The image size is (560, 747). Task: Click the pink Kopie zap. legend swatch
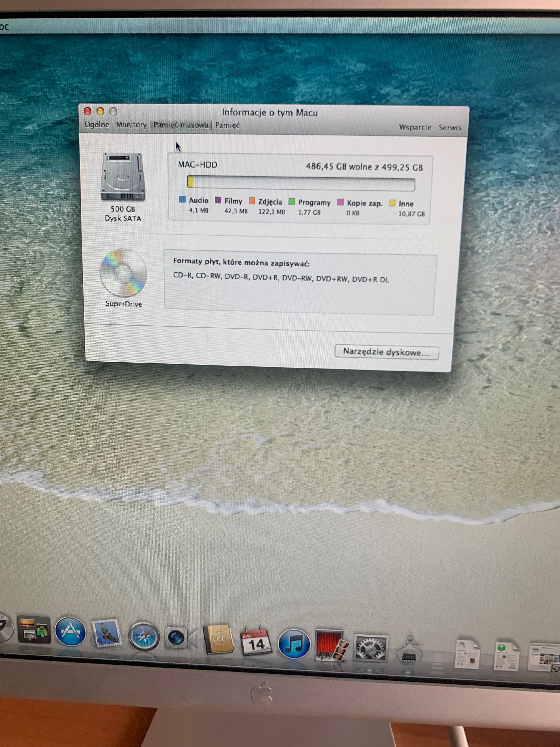pos(340,202)
